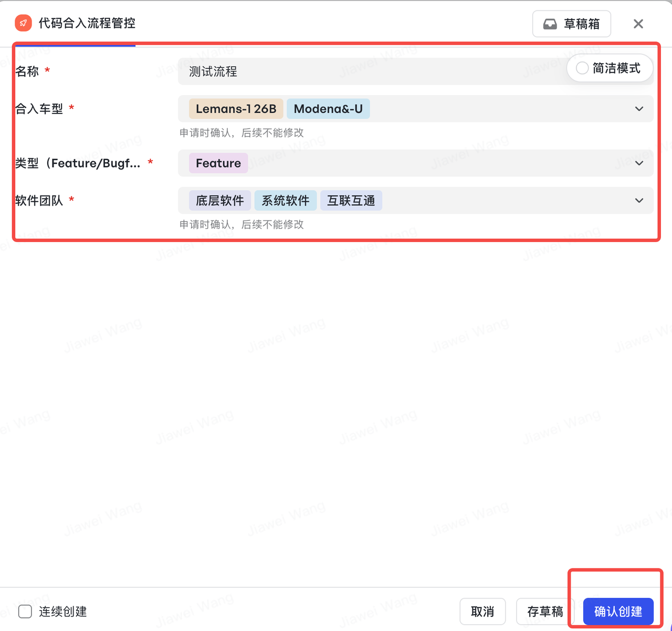
Task: Click the 互联互通 team tag
Action: pos(351,201)
